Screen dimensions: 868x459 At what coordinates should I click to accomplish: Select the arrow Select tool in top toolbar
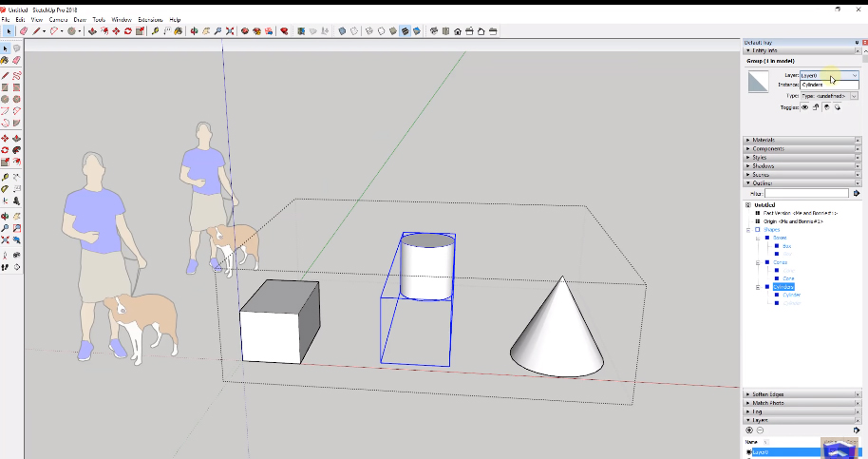click(9, 30)
